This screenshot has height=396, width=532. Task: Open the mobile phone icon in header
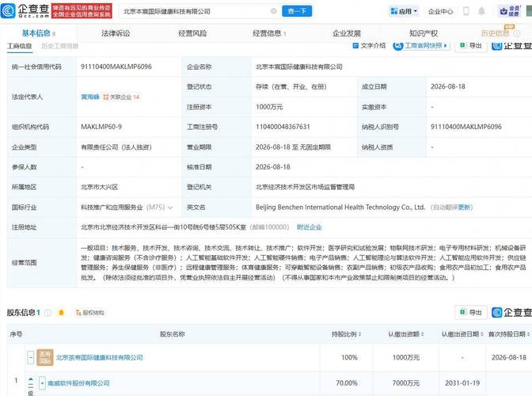pyautogui.click(x=466, y=11)
